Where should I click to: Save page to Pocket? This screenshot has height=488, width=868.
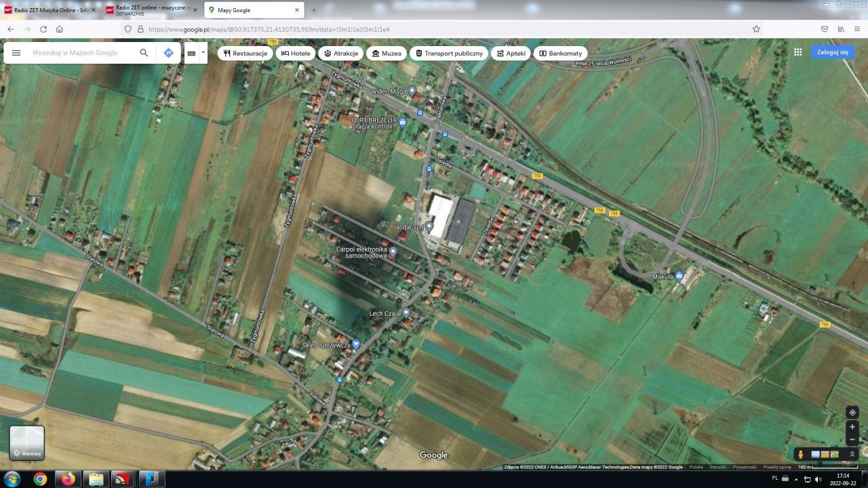point(825,29)
